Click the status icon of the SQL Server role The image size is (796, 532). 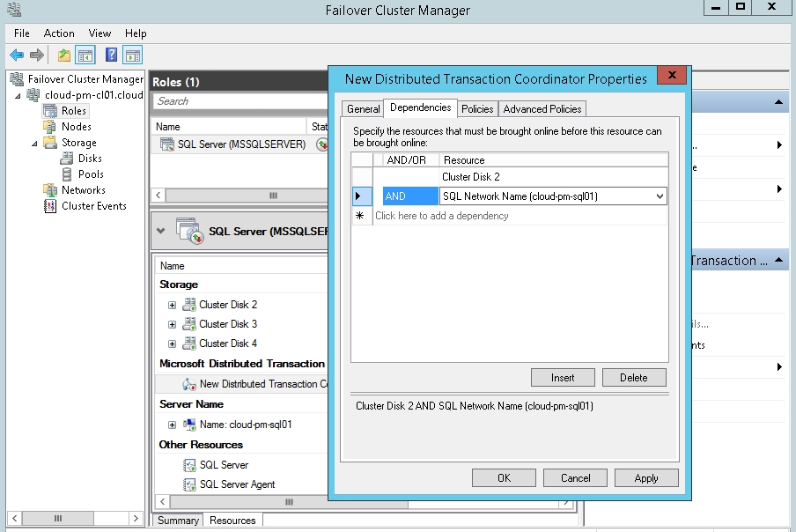[322, 144]
